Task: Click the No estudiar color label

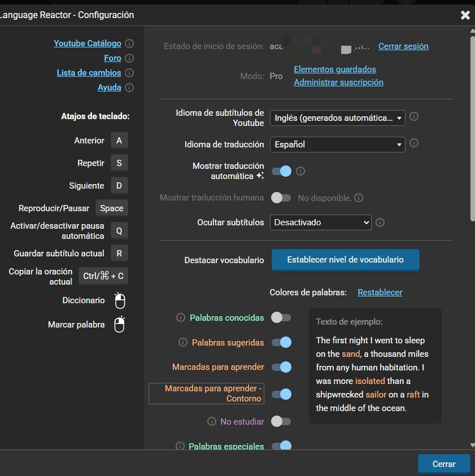Action: (x=242, y=421)
